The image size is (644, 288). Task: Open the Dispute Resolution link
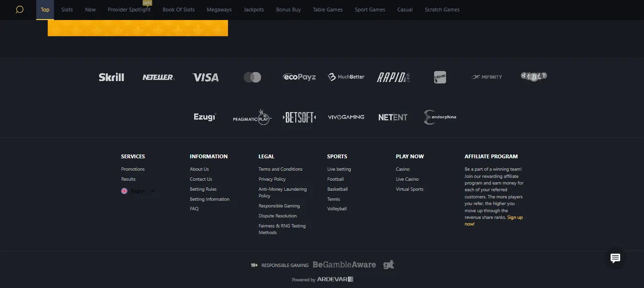coord(278,216)
